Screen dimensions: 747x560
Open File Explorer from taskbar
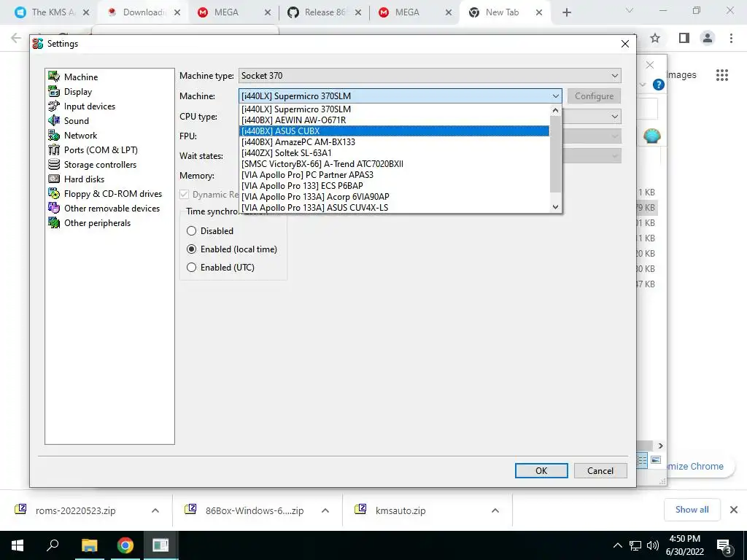coord(89,545)
